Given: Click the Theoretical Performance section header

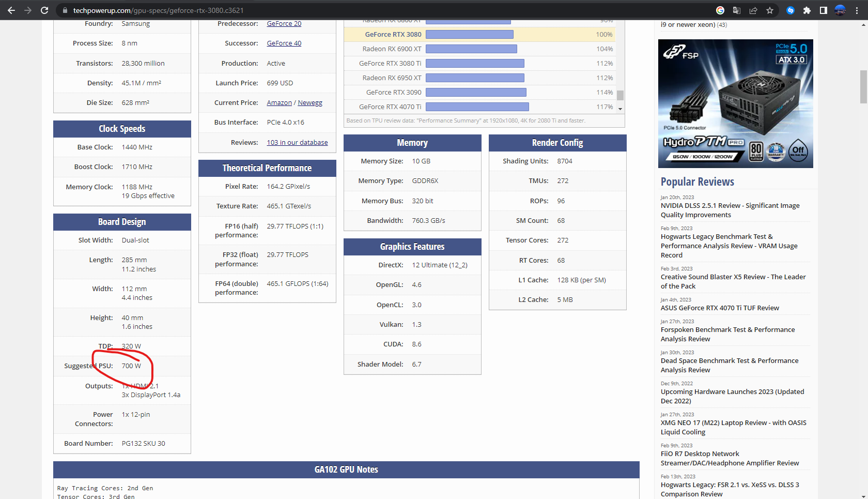Looking at the screenshot, I should point(267,168).
